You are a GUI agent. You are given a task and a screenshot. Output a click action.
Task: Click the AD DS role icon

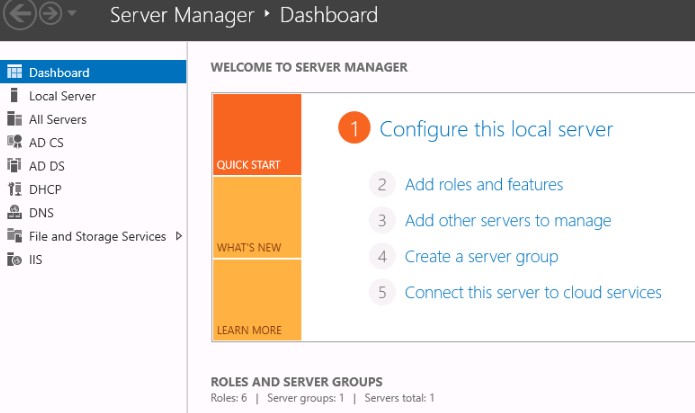pyautogui.click(x=14, y=166)
